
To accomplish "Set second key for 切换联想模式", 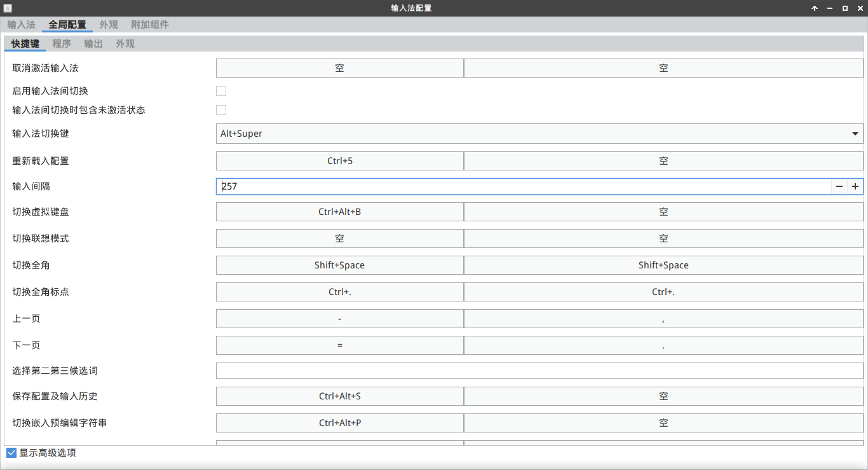I will tap(663, 238).
